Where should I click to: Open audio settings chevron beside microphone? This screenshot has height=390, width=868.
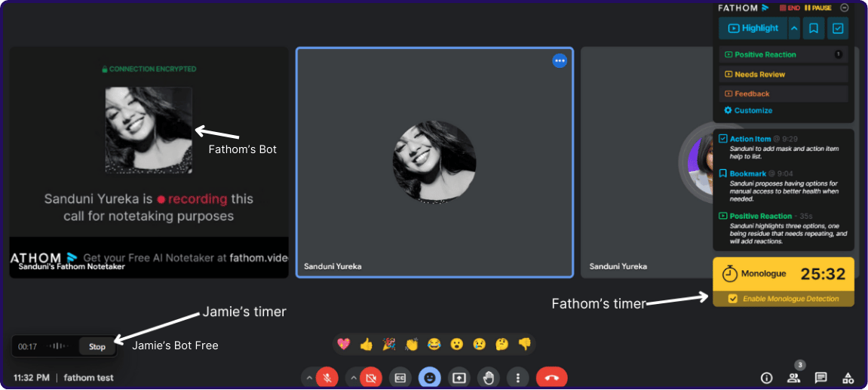pos(309,379)
